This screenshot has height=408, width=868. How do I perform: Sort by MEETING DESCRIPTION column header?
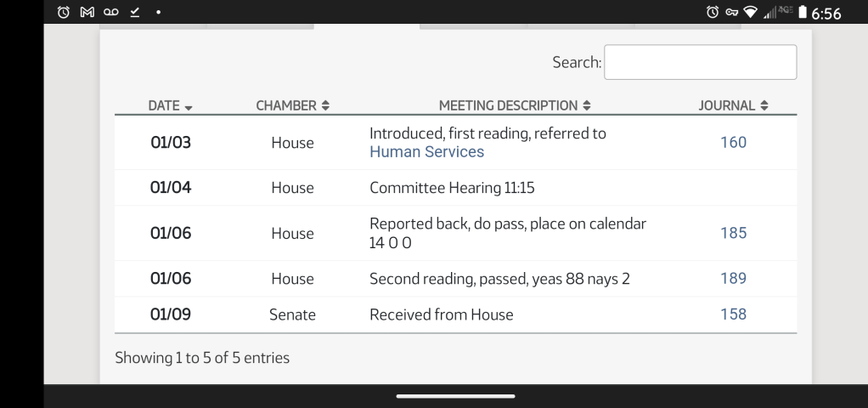coord(515,105)
